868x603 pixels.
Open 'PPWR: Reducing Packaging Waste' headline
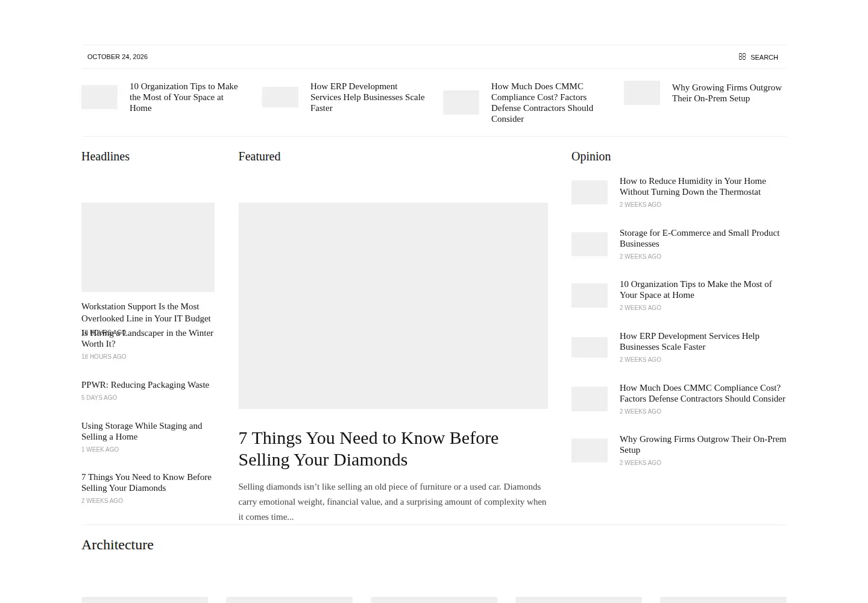(x=145, y=385)
